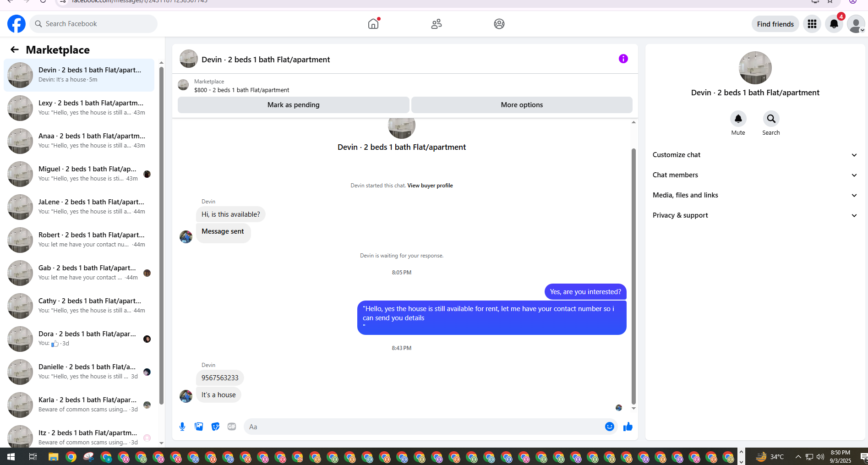Open the emoji picker in message box
The image size is (868, 465).
pyautogui.click(x=610, y=427)
